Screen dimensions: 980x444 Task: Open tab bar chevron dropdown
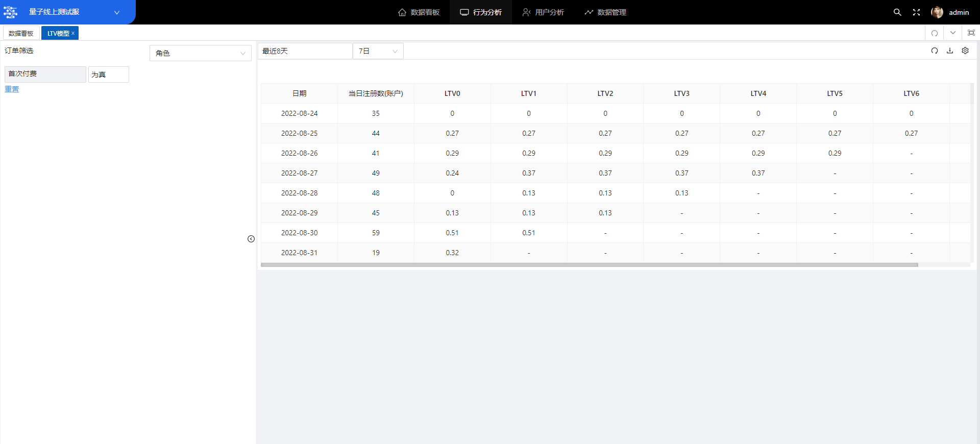point(952,33)
